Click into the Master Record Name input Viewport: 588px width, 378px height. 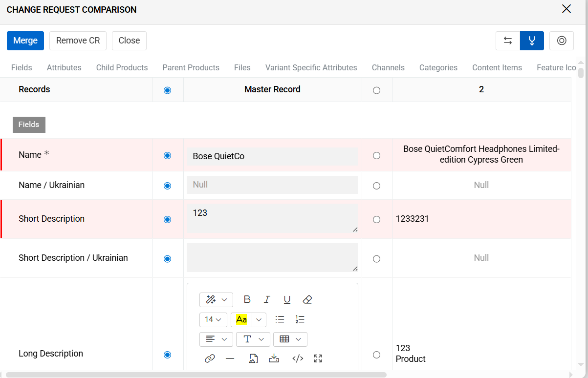tap(272, 156)
